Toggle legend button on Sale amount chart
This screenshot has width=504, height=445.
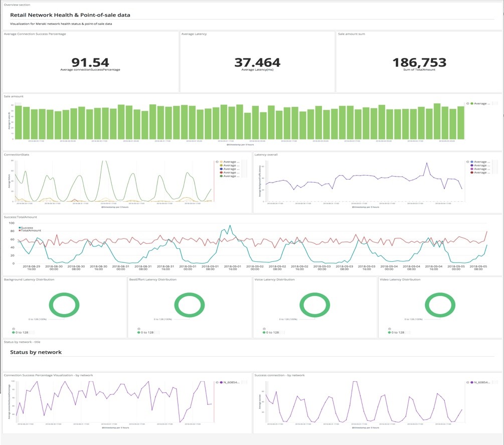point(467,103)
